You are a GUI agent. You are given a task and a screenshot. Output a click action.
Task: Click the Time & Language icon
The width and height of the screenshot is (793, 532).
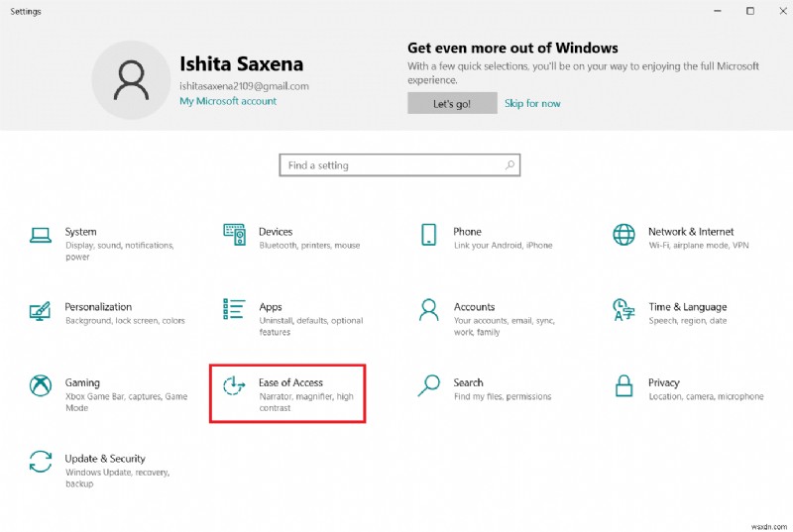coord(623,310)
